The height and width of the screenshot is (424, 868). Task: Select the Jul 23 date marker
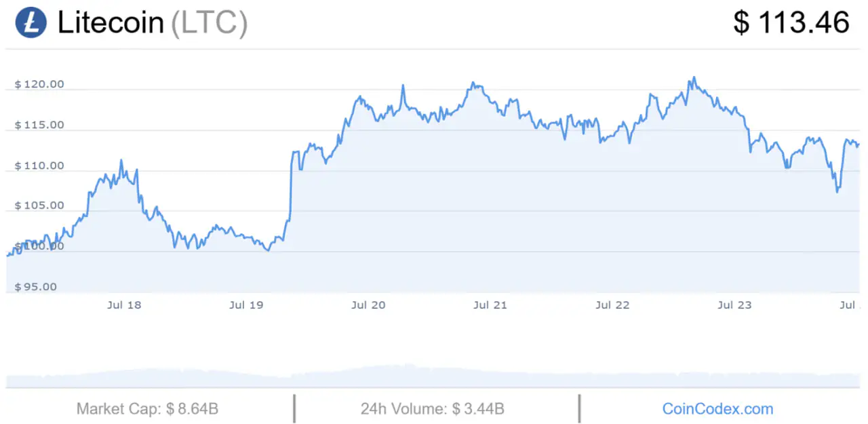734,305
